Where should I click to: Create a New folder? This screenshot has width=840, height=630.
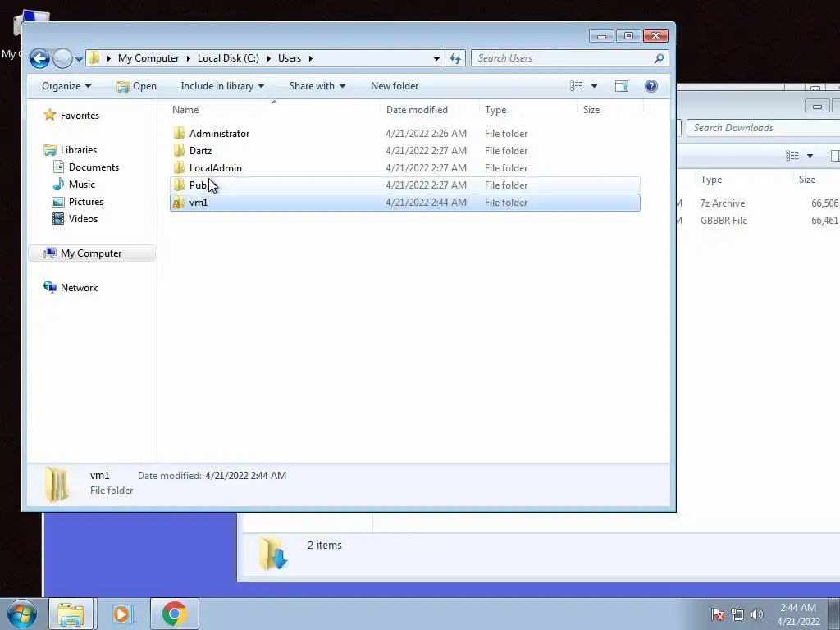point(395,86)
